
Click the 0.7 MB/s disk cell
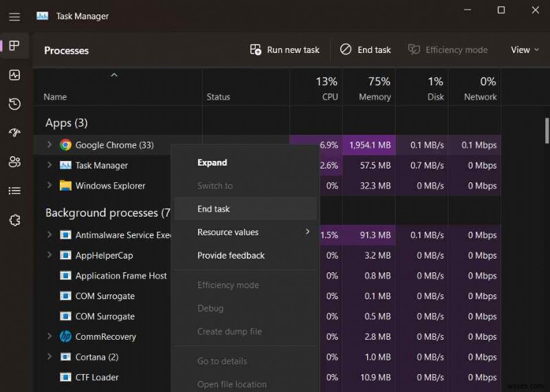[x=422, y=165]
